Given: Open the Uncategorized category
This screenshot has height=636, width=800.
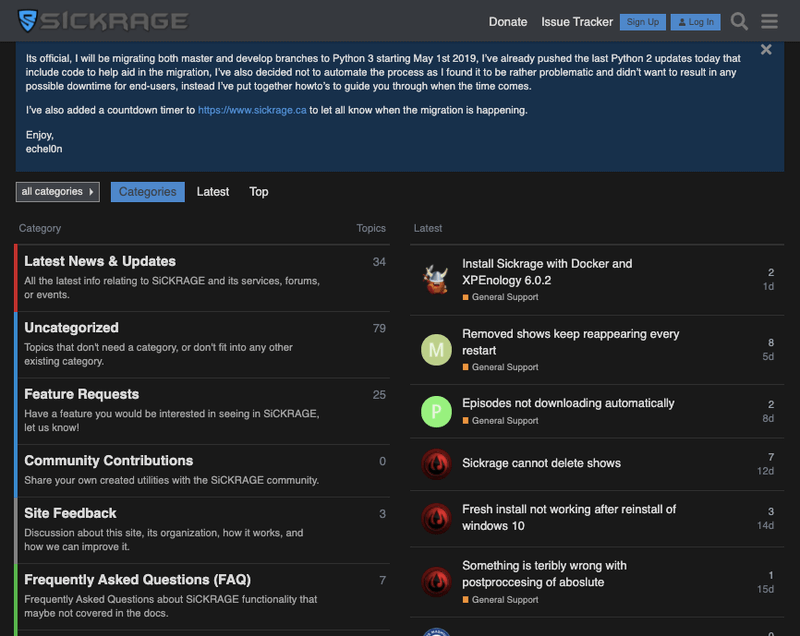Looking at the screenshot, I should coord(71,327).
